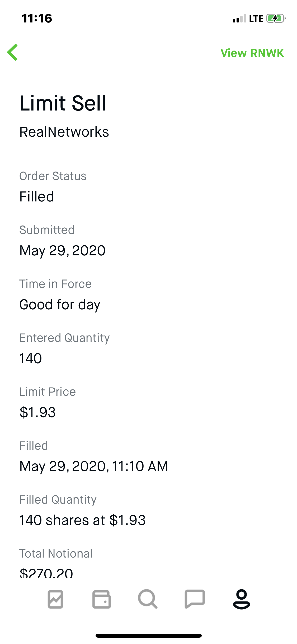
Task: Tap the LTE network indicator
Action: (x=256, y=19)
